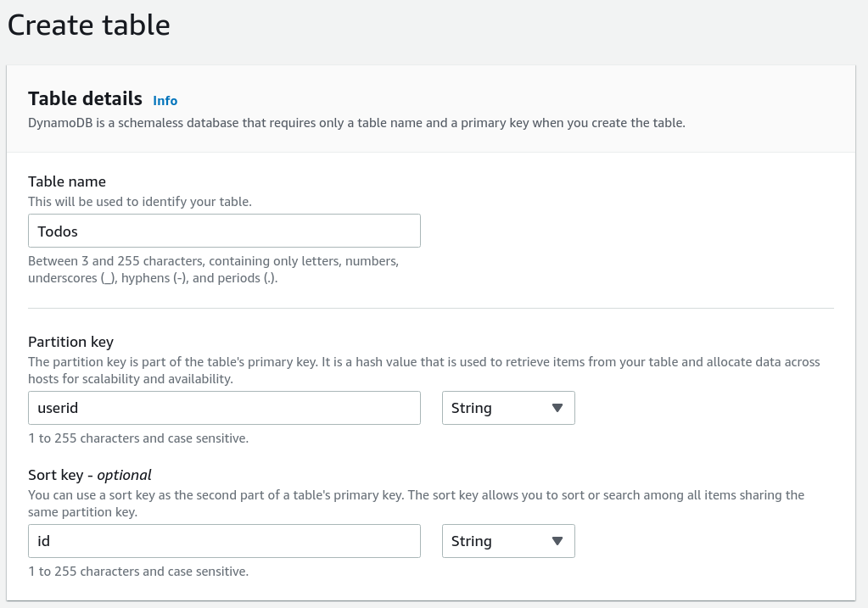This screenshot has height=608, width=868.
Task: Click the 'The partition key is part of' description
Action: click(x=424, y=370)
